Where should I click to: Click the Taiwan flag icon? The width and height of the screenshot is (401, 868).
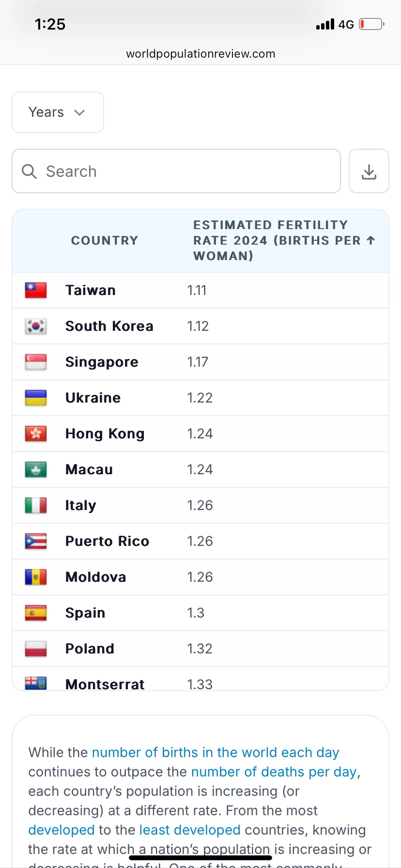point(36,290)
